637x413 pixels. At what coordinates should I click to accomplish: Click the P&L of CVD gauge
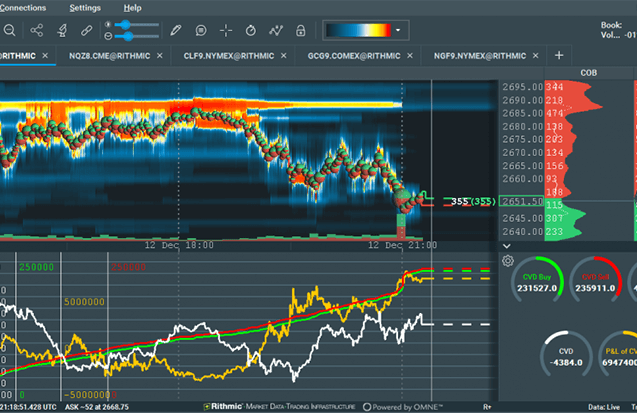(618, 354)
